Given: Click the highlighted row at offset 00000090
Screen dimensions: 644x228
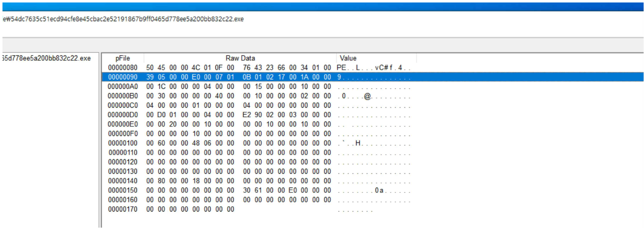Looking at the screenshot, I should [123, 77].
